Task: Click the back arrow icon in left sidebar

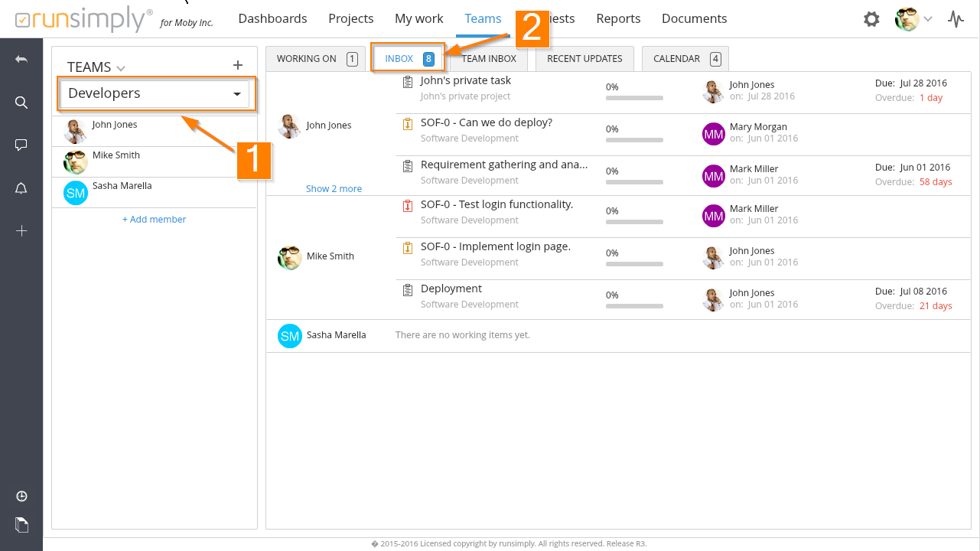Action: tap(21, 59)
